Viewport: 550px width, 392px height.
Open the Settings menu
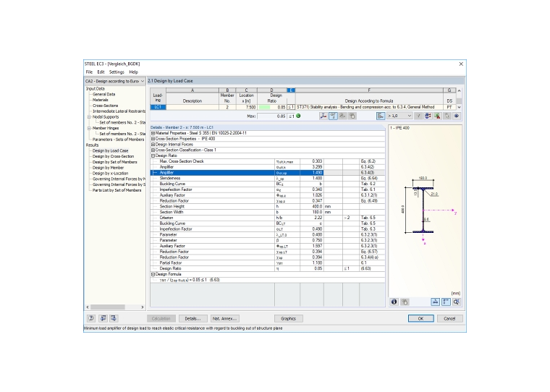point(117,72)
